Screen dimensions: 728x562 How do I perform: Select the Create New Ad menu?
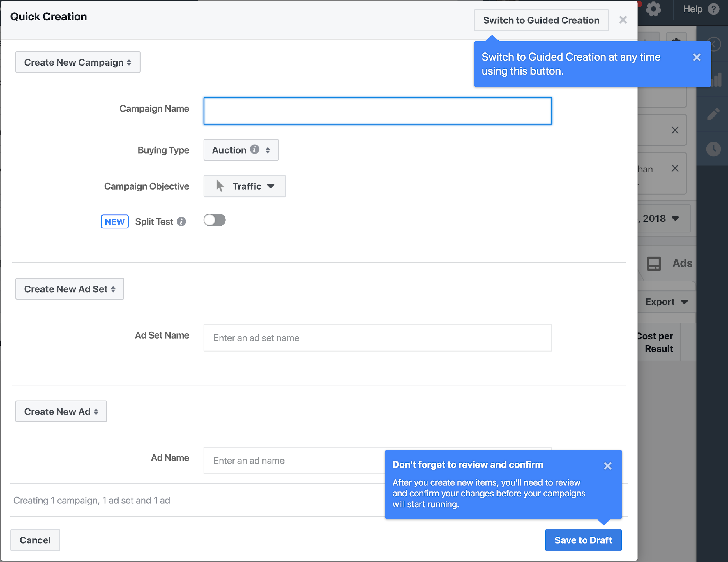coord(61,411)
